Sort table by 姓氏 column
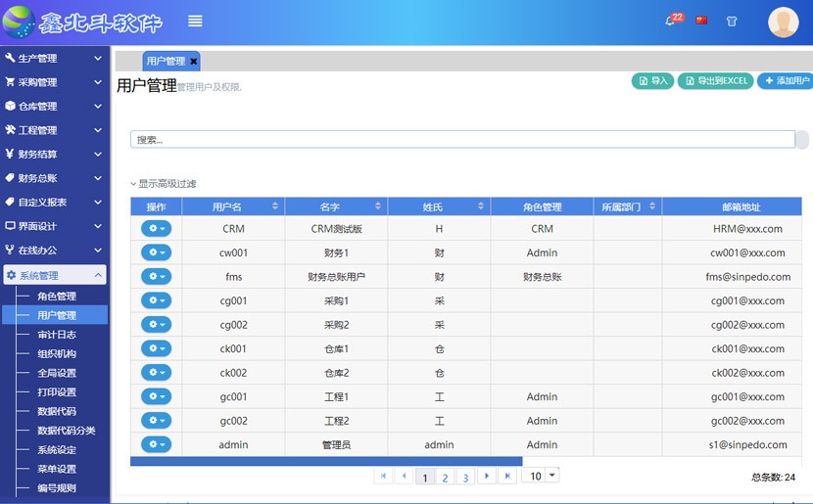Screen dimensions: 813x504 (x=481, y=206)
